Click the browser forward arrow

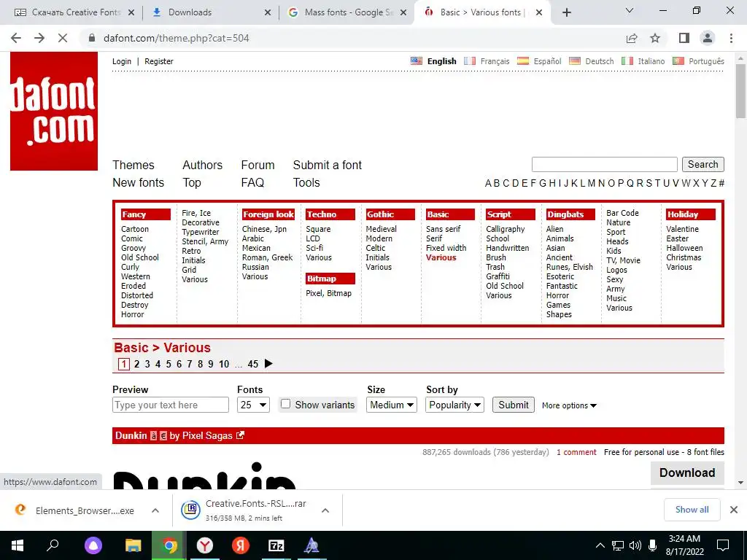pos(39,38)
